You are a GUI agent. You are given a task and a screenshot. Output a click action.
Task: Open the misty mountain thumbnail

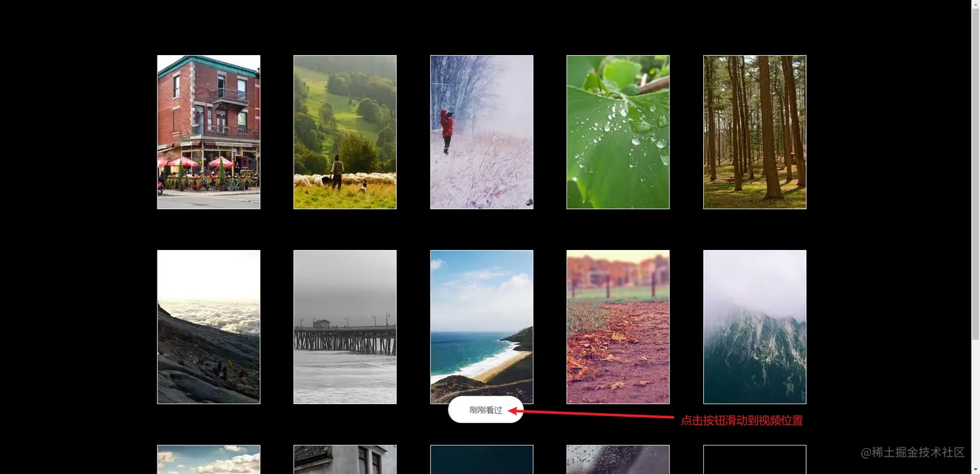tap(754, 327)
